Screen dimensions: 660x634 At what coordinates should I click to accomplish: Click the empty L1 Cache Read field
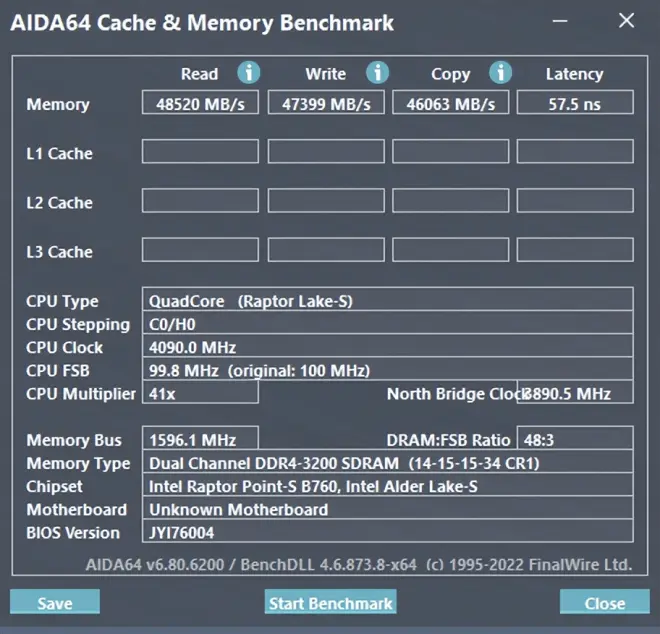200,152
